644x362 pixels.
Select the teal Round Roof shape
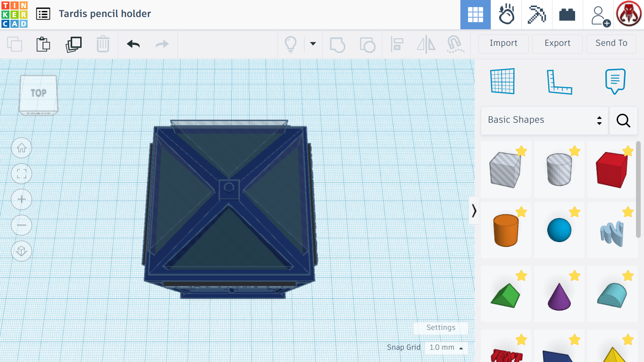612,294
